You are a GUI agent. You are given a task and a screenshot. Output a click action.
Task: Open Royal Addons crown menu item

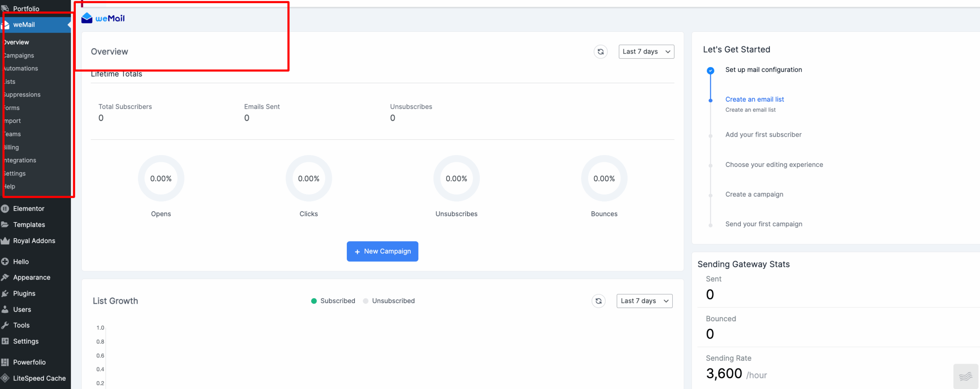point(34,241)
